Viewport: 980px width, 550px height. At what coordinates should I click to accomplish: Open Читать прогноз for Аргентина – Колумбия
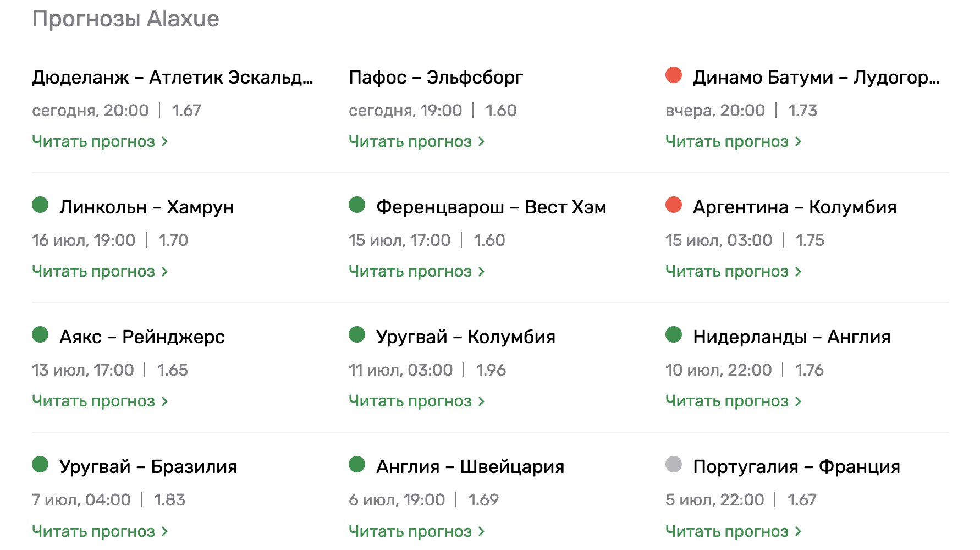(727, 271)
